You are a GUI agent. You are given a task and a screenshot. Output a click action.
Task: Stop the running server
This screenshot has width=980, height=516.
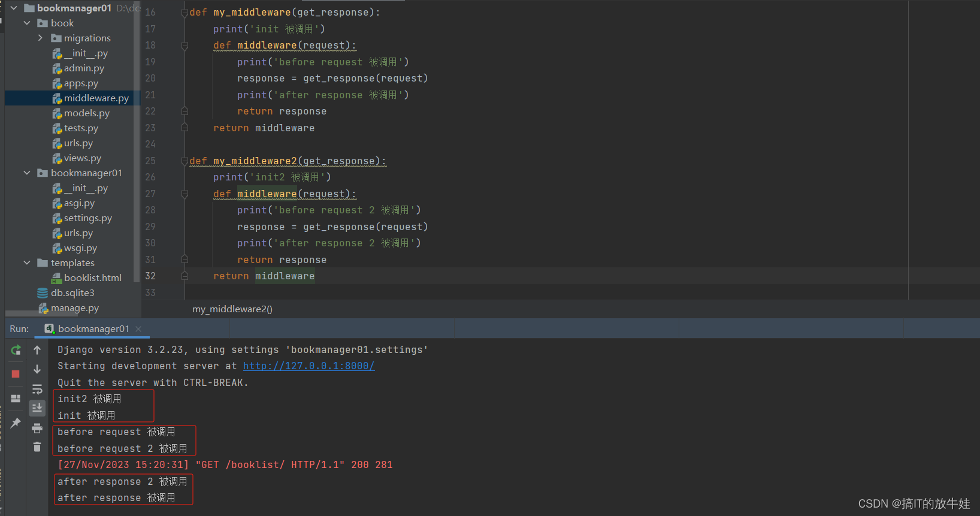16,374
